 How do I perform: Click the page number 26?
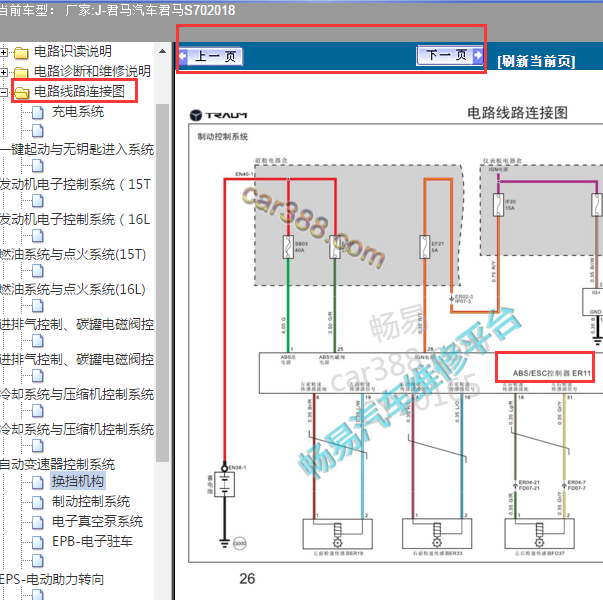(x=247, y=579)
